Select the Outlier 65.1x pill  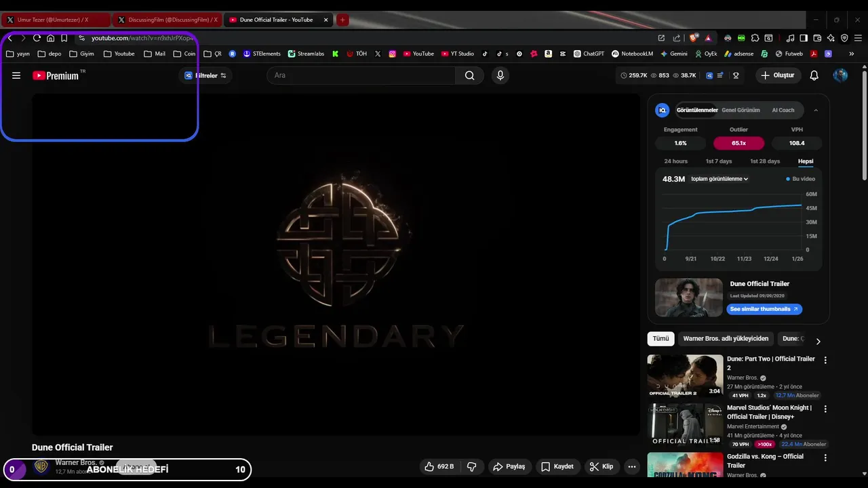pyautogui.click(x=738, y=143)
